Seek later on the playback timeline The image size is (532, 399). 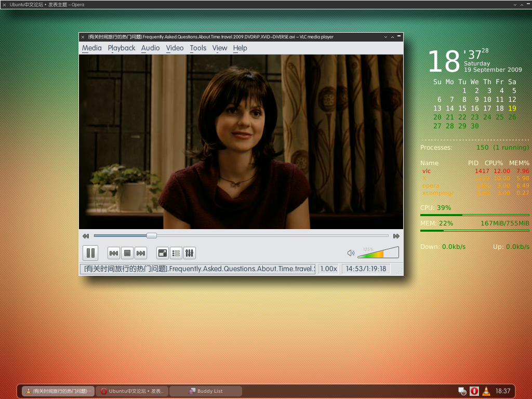tap(272, 235)
